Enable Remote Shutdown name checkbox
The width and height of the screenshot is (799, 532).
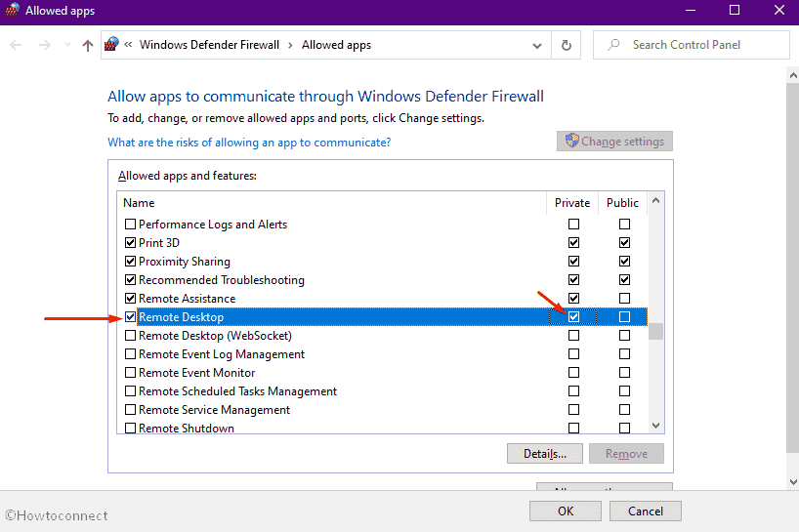coord(131,429)
